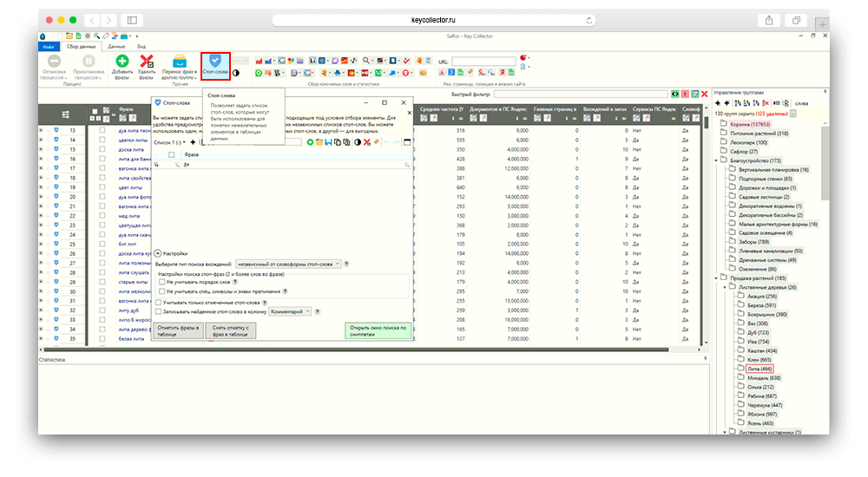Open Перенос фраз в другую группу
The height and width of the screenshot is (477, 868).
click(180, 67)
